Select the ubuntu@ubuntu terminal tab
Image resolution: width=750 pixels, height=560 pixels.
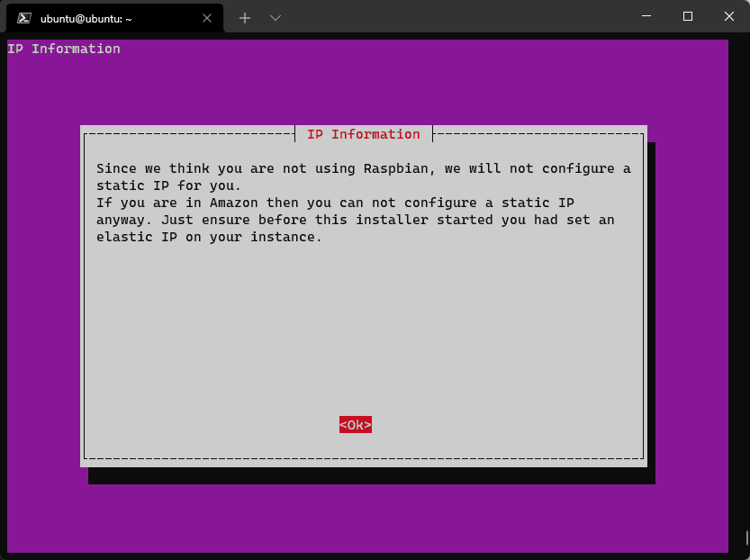pos(114,18)
